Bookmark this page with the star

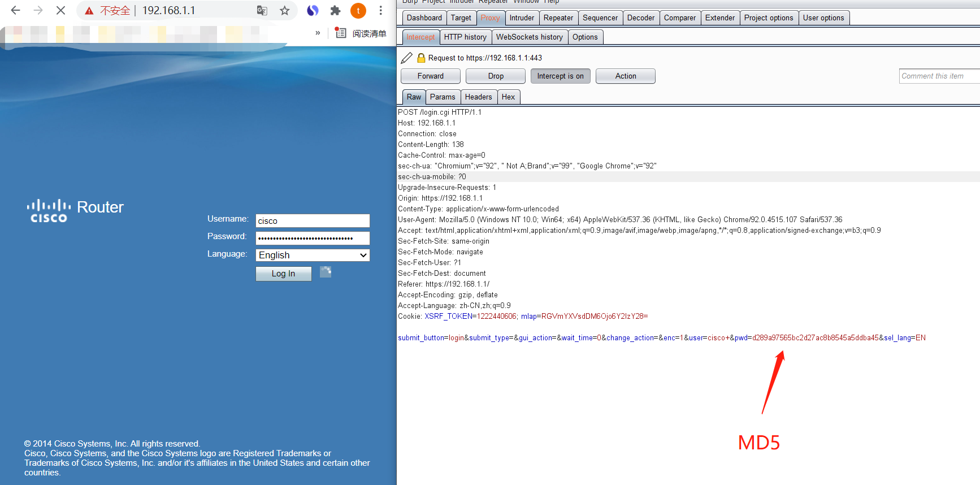point(284,10)
